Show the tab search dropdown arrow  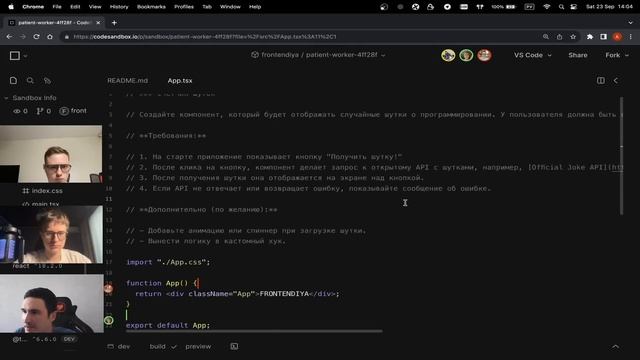631,23
